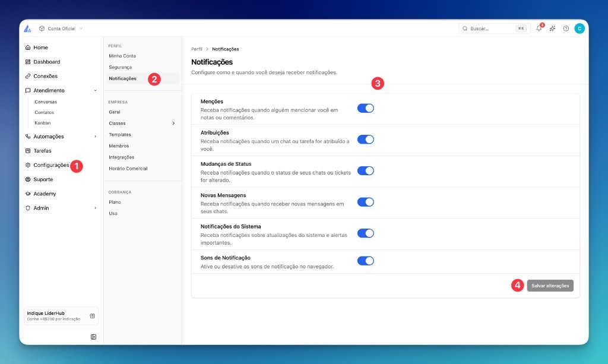Click the sparkle AI icon in the top bar
The height and width of the screenshot is (364, 608).
pos(552,28)
